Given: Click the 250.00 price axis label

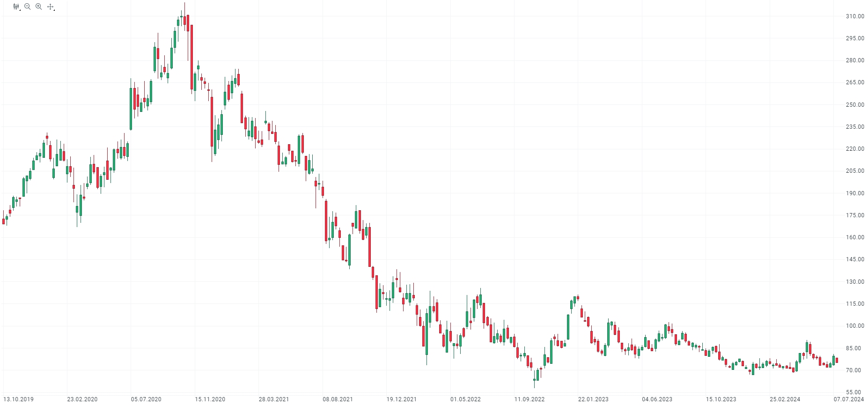Looking at the screenshot, I should (855, 105).
